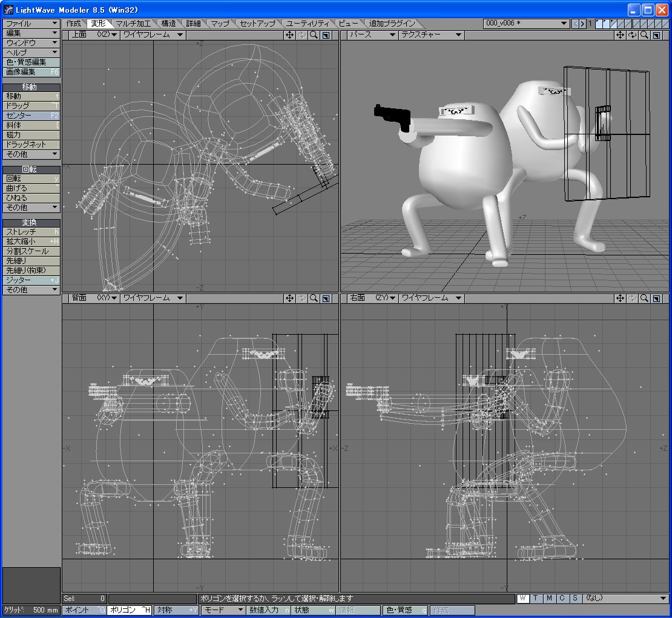
Task: Click the ストレッチ tool button
Action: [31, 232]
